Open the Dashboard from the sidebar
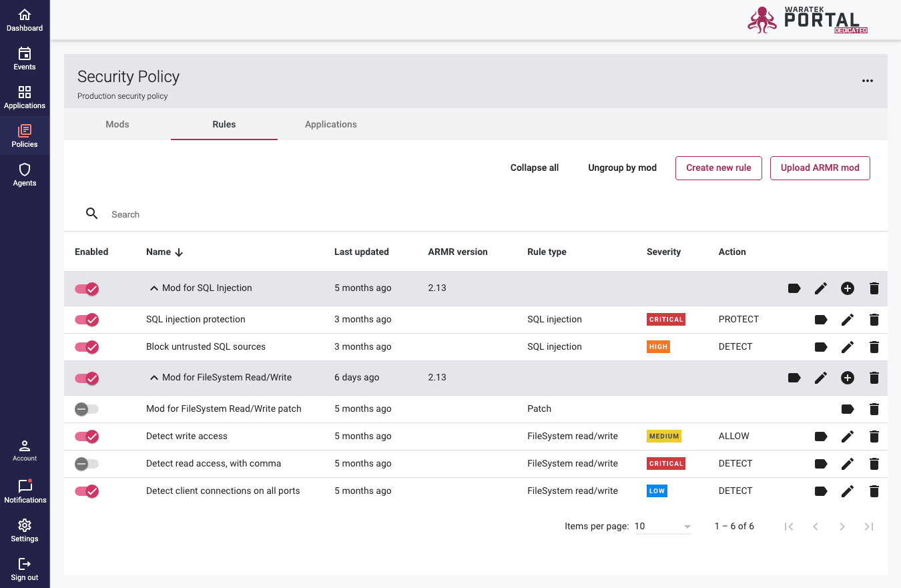Screen dimensions: 901x588 (x=25, y=20)
